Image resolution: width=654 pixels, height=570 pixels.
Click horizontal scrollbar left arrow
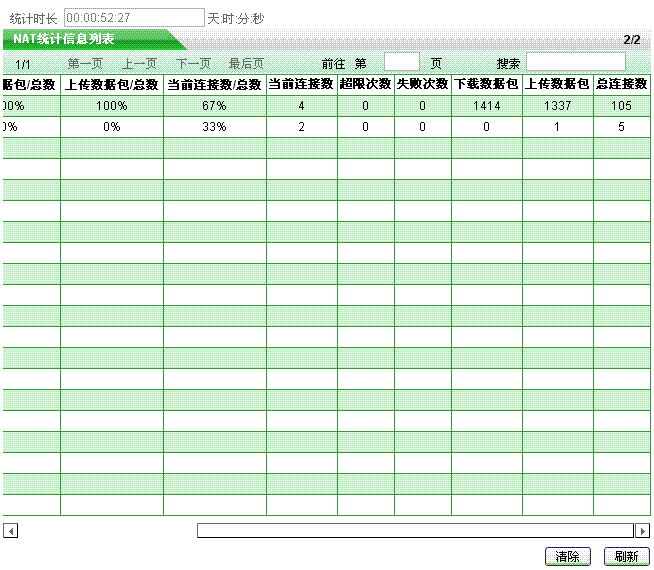[10, 531]
